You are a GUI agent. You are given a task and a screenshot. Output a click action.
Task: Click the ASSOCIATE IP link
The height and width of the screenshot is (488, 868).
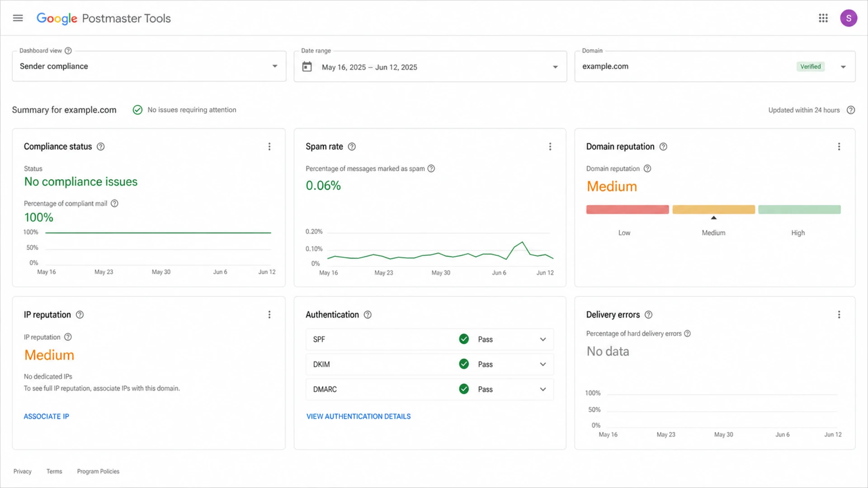point(47,416)
